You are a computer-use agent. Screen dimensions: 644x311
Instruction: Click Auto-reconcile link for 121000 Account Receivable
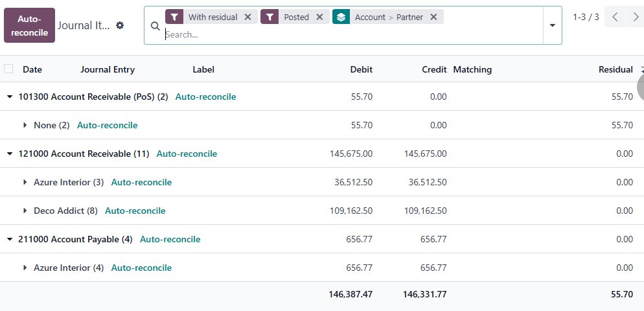[187, 154]
